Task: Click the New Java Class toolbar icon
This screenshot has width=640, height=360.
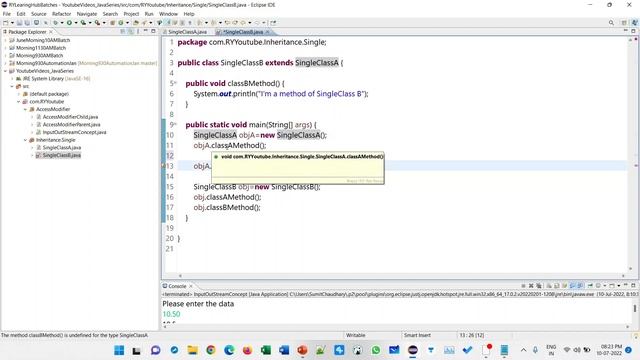Action: (x=121, y=23)
